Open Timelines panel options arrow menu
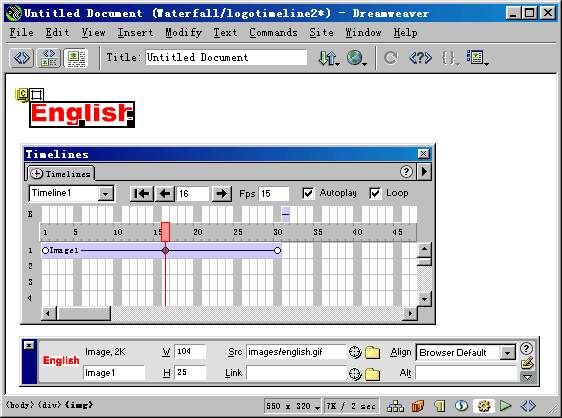 [424, 171]
